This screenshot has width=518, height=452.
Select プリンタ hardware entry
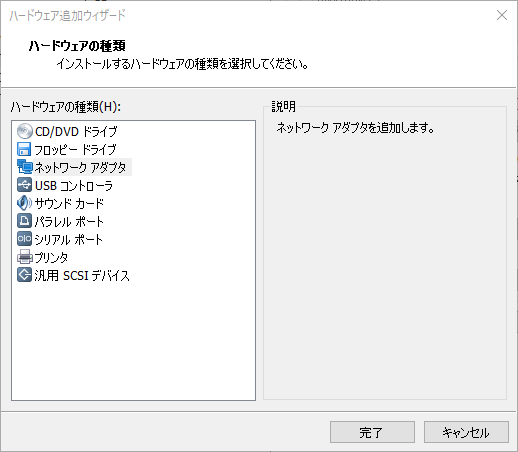coord(51,257)
